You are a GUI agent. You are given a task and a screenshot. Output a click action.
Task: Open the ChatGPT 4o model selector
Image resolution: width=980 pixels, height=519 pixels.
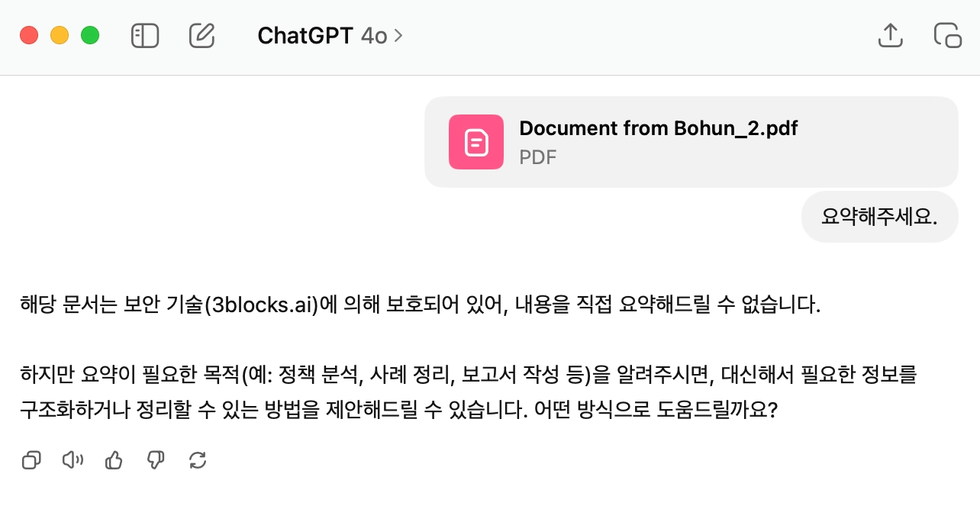click(330, 36)
